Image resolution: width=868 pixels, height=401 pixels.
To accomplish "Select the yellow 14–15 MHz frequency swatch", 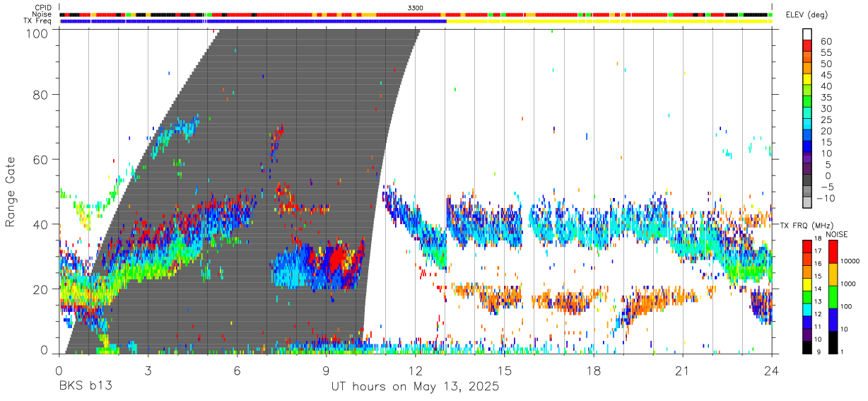I will click(807, 284).
